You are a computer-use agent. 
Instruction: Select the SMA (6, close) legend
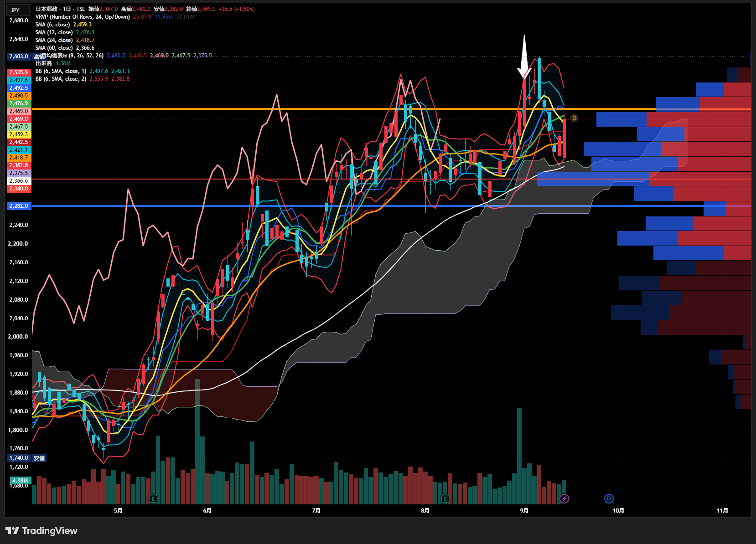[52, 25]
